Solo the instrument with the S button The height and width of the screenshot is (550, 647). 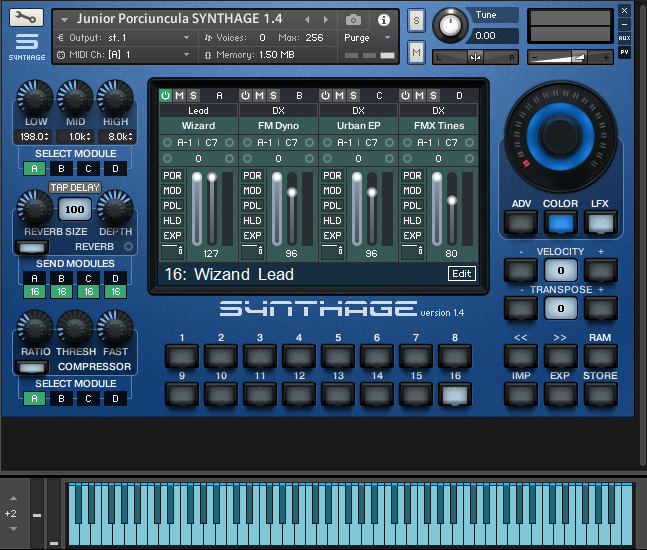(x=416, y=20)
